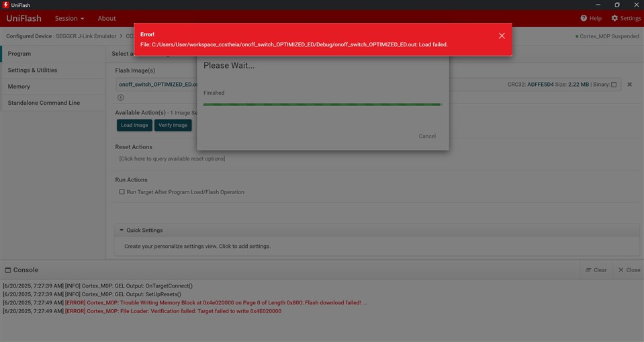644x342 pixels.
Task: Select the OnTargetConnect() console log line
Action: [98, 286]
